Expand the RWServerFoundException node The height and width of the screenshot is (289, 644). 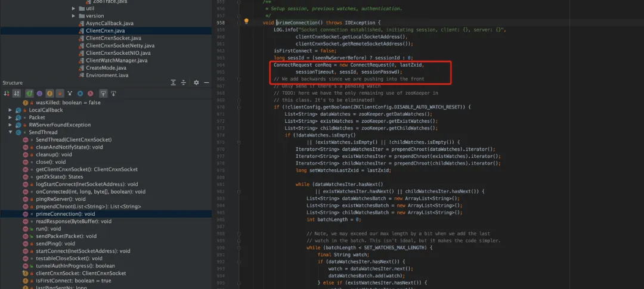[x=10, y=125]
